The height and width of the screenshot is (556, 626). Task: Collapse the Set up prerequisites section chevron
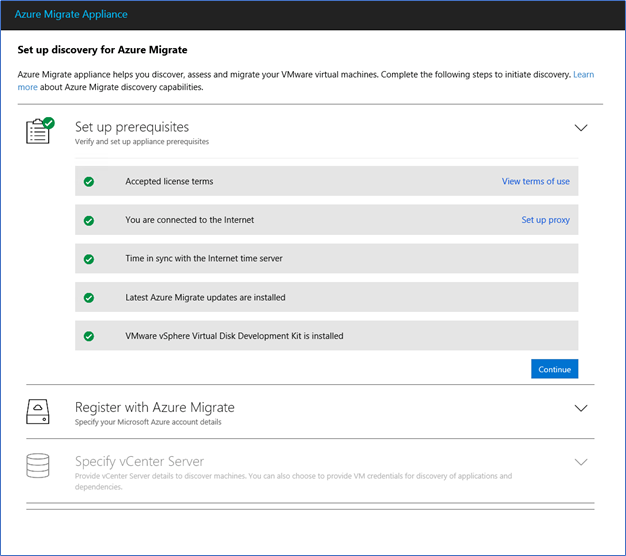[x=580, y=128]
